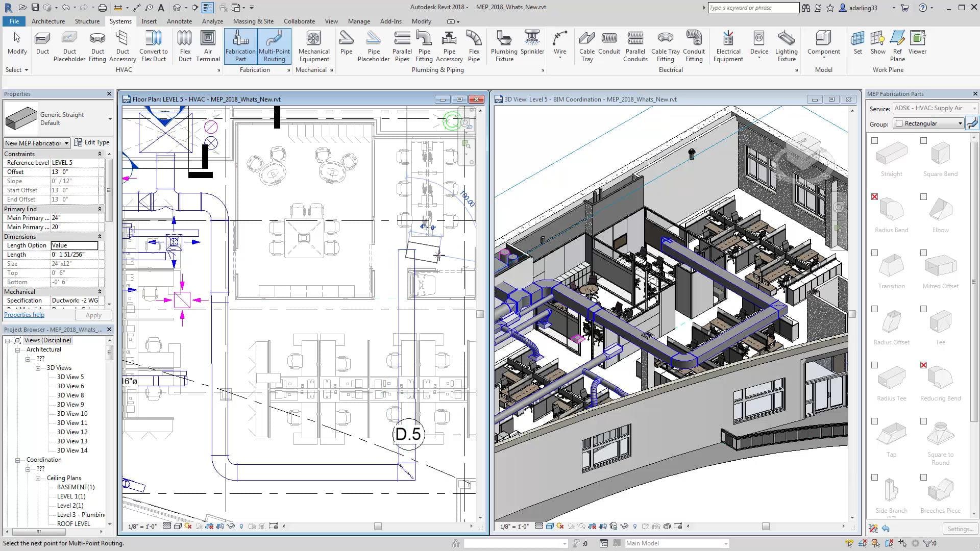The image size is (980, 551).
Task: Click Apply button in Properties panel
Action: [93, 314]
